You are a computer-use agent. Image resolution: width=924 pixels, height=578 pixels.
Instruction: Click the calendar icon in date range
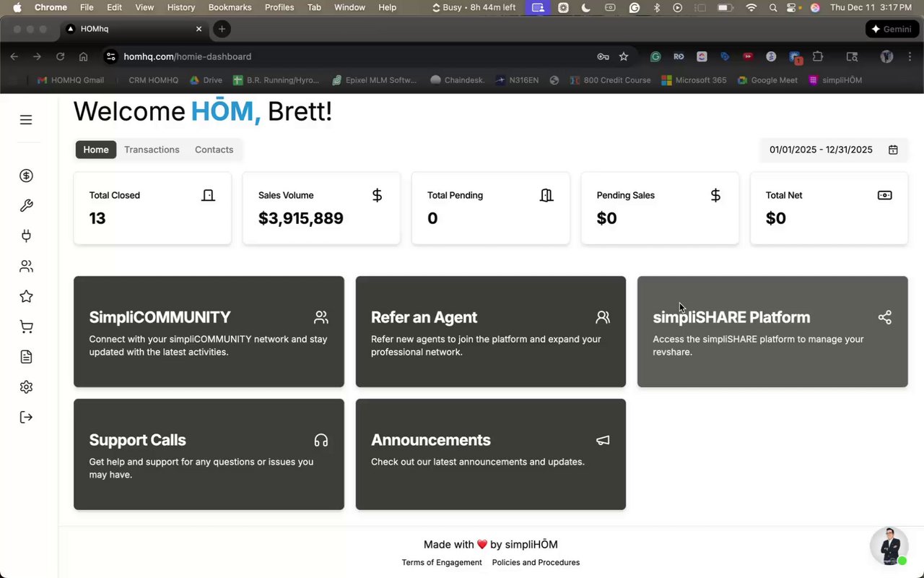pos(893,150)
